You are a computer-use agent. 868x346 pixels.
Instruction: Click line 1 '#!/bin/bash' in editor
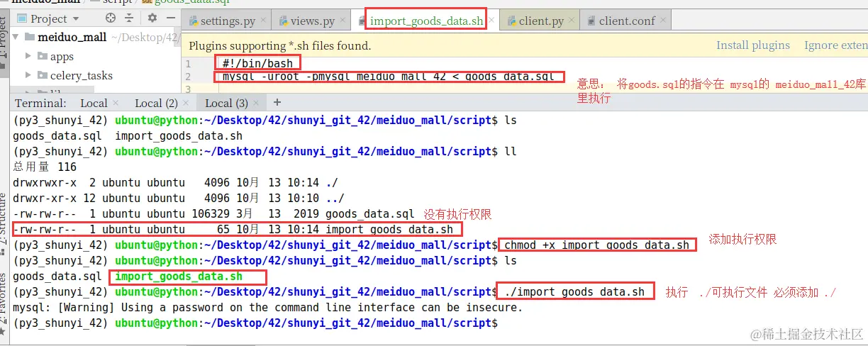pyautogui.click(x=257, y=63)
